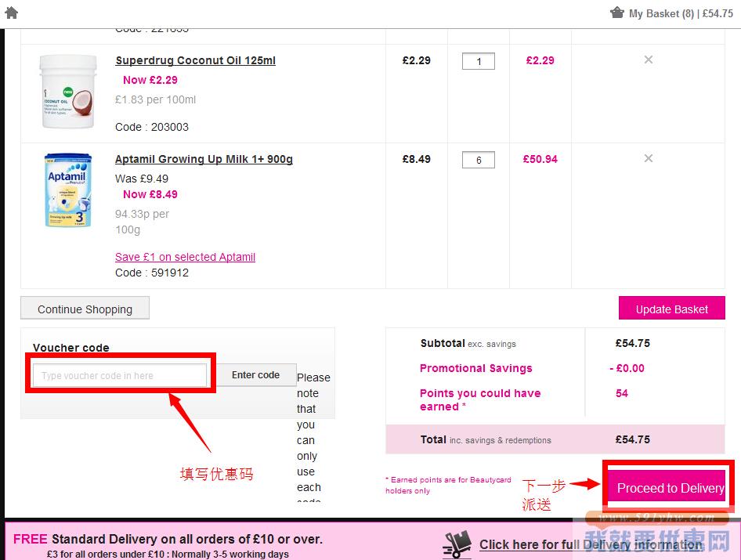Select the £2.29 coconut oil line total
The width and height of the screenshot is (741, 560).
540,60
